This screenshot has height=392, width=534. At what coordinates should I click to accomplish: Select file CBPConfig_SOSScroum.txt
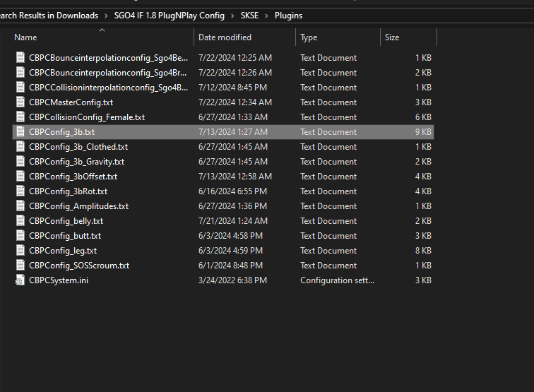pyautogui.click(x=79, y=266)
